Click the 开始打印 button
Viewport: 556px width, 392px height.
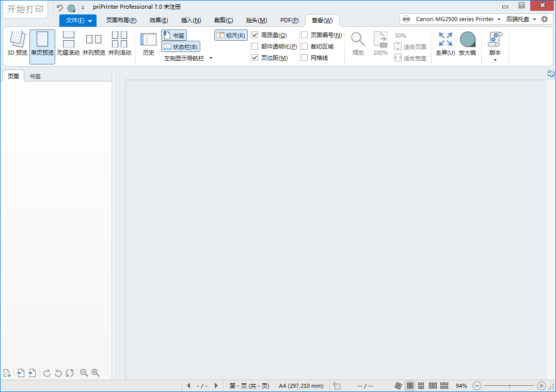tap(25, 9)
